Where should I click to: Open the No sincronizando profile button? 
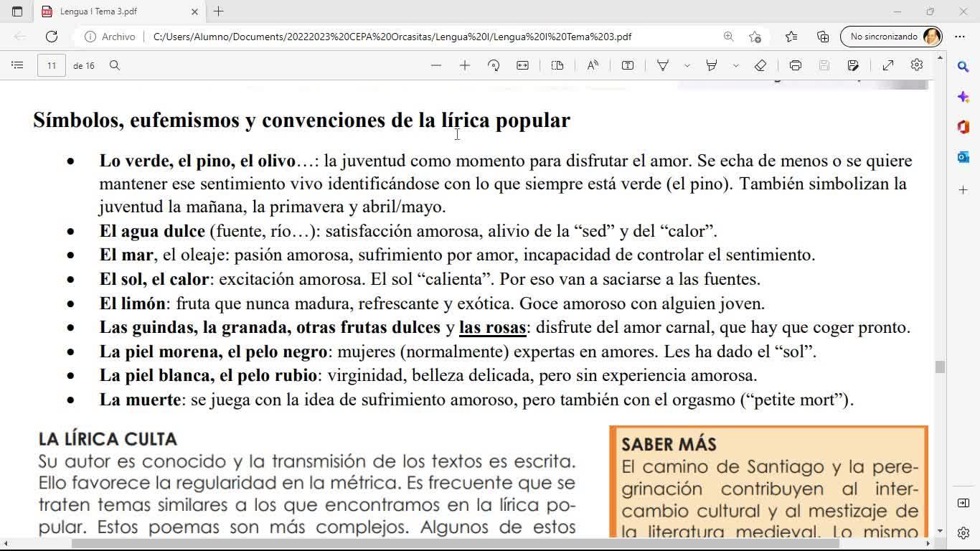click(890, 37)
